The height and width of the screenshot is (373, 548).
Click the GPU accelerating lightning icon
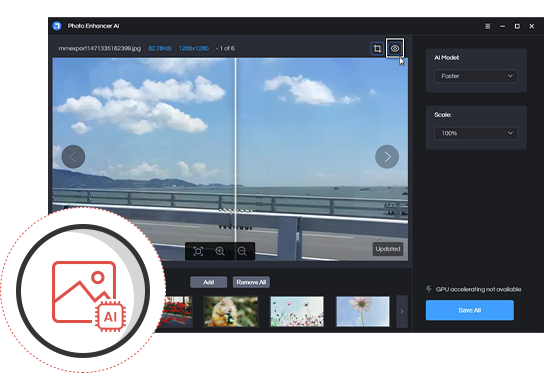tap(428, 289)
